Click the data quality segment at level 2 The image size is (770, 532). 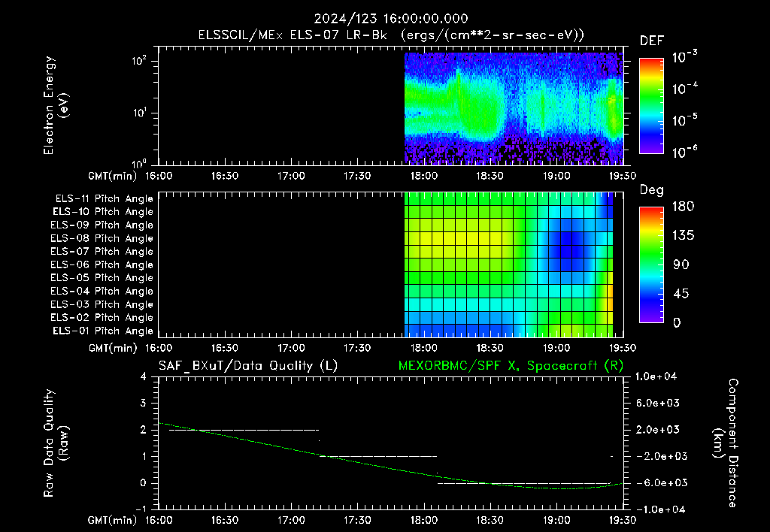coord(244,430)
